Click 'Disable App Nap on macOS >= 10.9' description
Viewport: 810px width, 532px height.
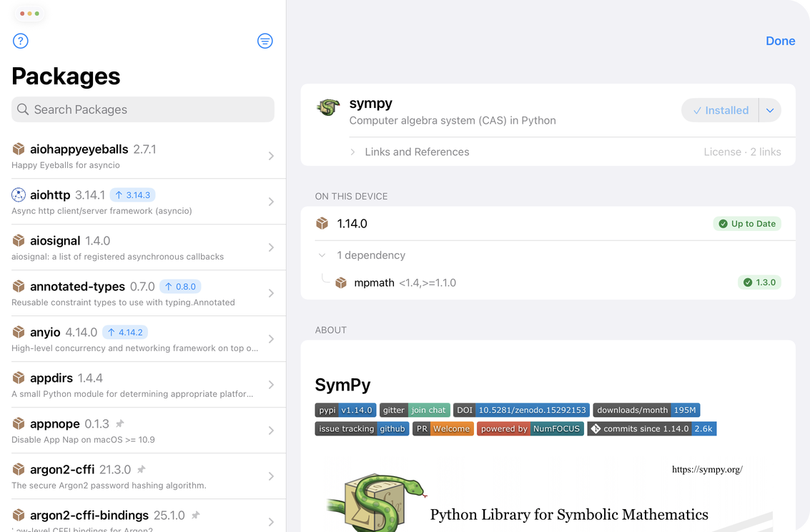[83, 440]
